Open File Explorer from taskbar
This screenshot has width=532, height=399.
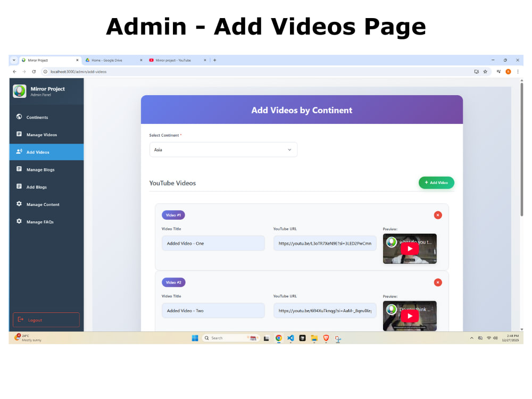[314, 338]
